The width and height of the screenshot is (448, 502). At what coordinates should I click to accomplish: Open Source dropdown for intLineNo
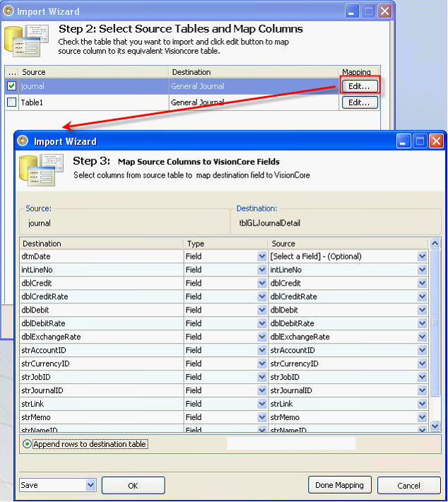(x=422, y=270)
